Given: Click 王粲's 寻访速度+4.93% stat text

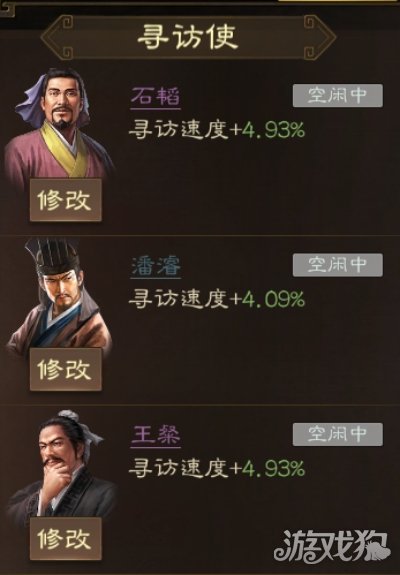Looking at the screenshot, I should point(217,469).
